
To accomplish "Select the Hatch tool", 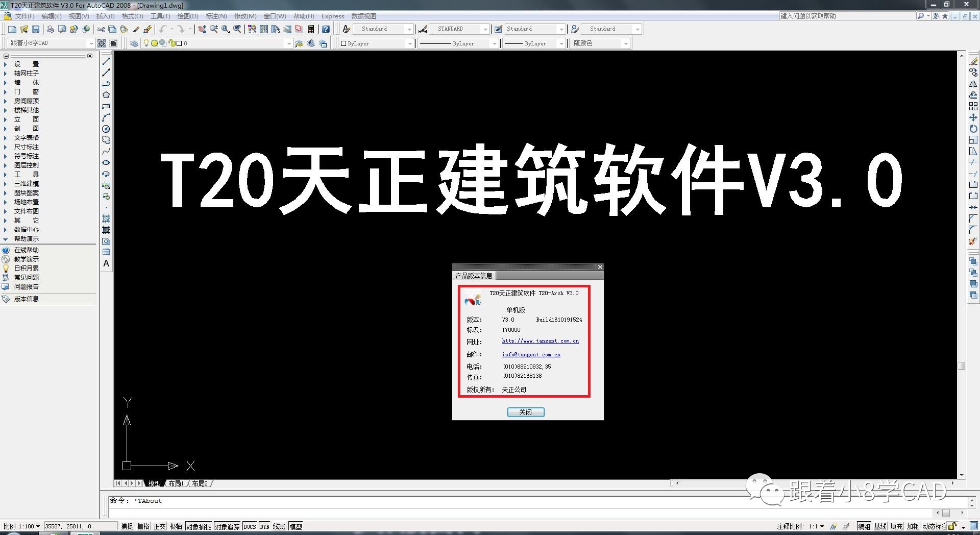I will [x=106, y=218].
